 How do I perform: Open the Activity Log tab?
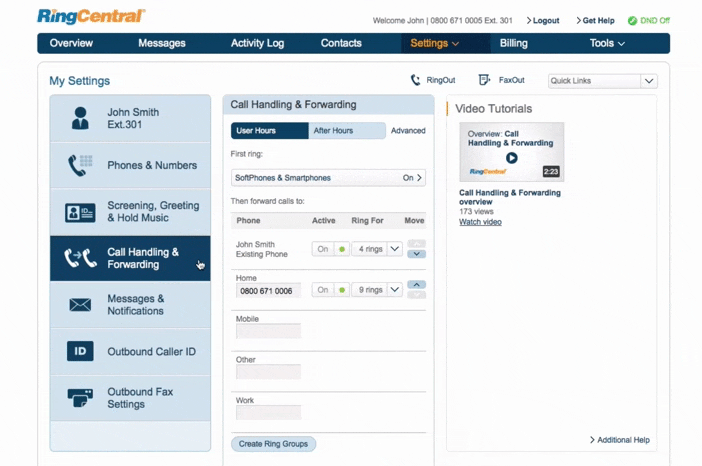(257, 43)
